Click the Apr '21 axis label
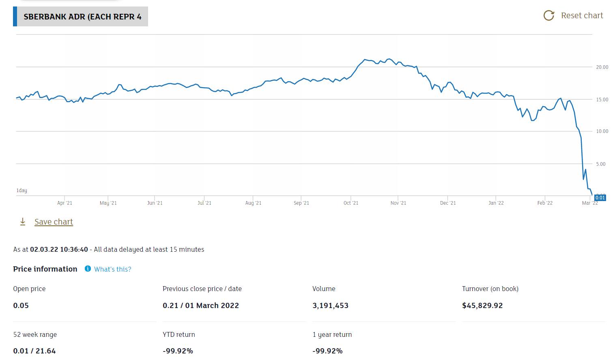The height and width of the screenshot is (364, 615). click(65, 203)
